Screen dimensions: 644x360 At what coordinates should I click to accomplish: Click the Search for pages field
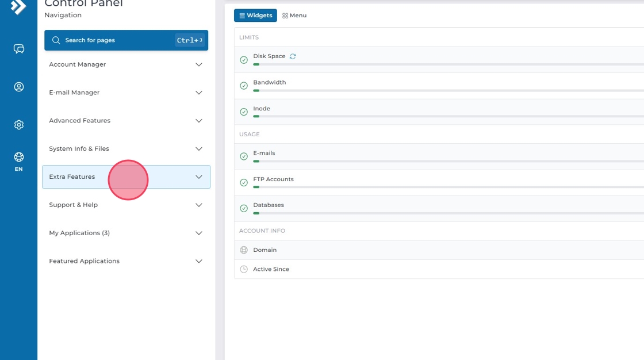pos(115,40)
